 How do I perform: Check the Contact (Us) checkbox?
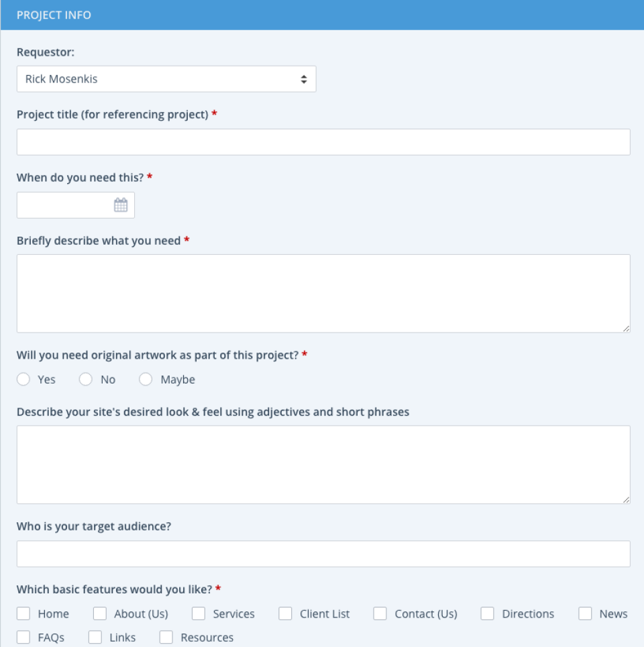(380, 613)
